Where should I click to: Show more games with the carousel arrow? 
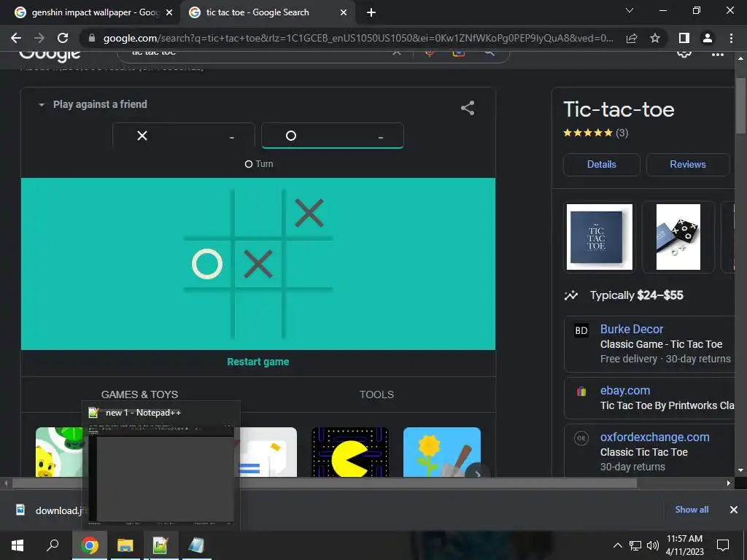point(477,473)
